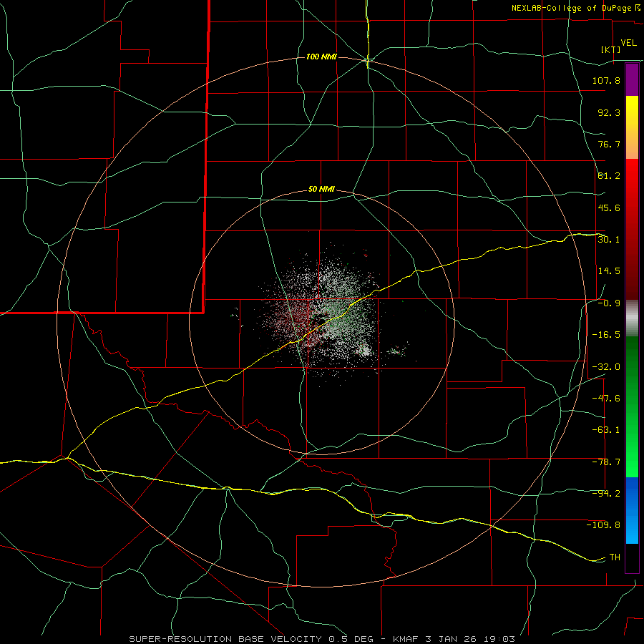Click the -109.8 velocity scale value
Image resolution: width=644 pixels, height=644 pixels.
603,525
